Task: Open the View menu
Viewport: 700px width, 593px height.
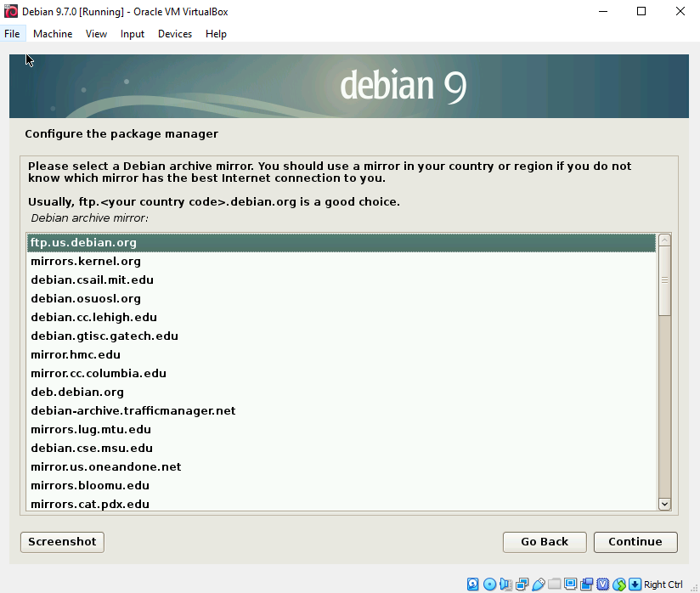Action: pos(97,34)
